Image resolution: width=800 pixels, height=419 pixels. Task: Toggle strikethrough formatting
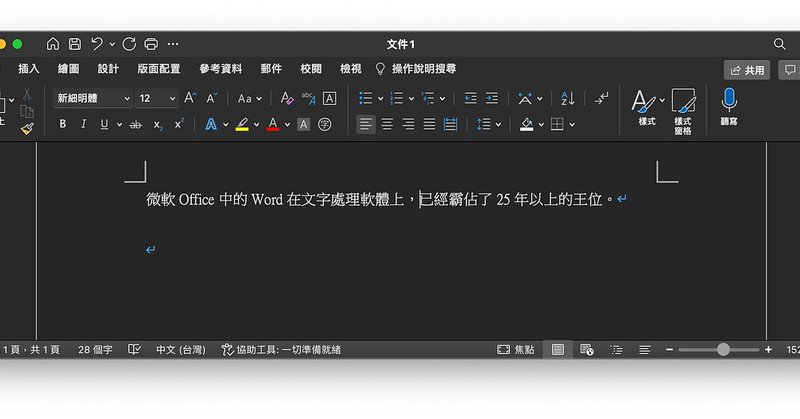coord(135,125)
